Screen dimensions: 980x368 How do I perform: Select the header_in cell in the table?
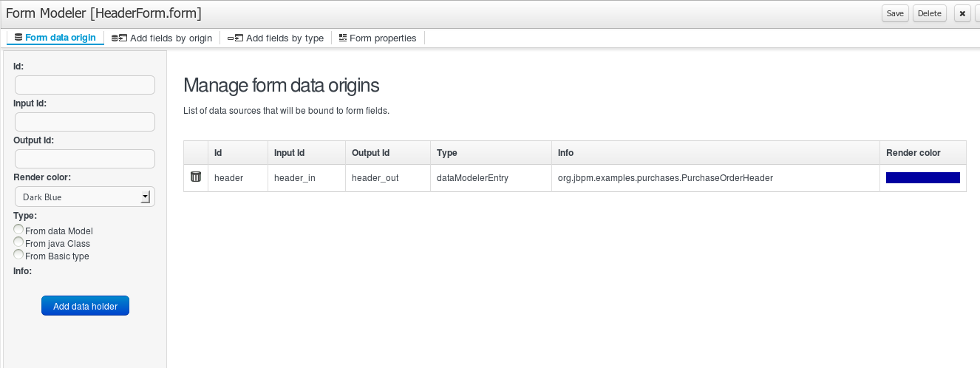click(295, 178)
